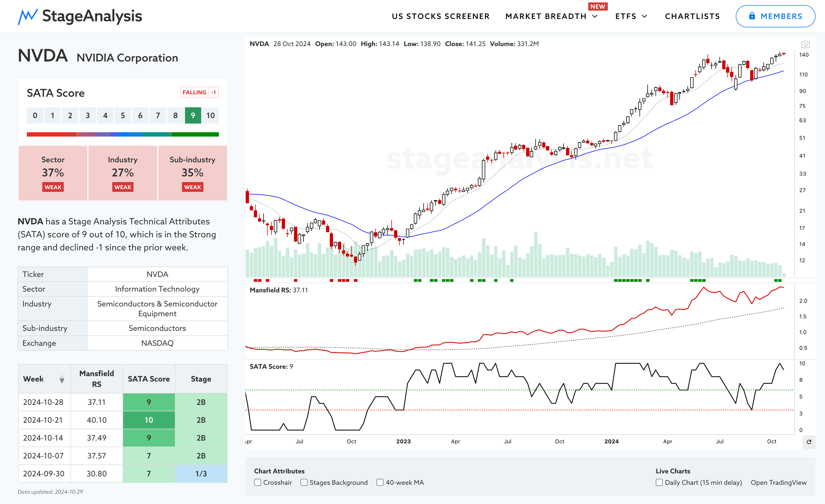
Task: Click highlighted SATA score box 9
Action: (x=193, y=115)
